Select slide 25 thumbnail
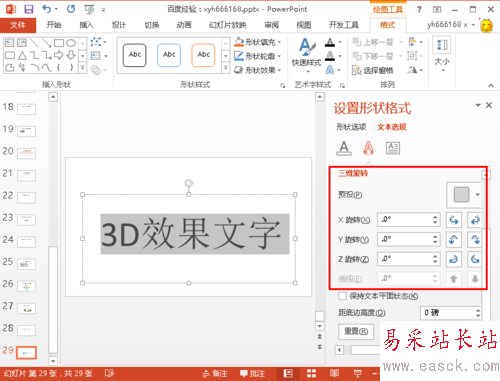Image resolution: width=500 pixels, height=381 pixels. (27, 264)
